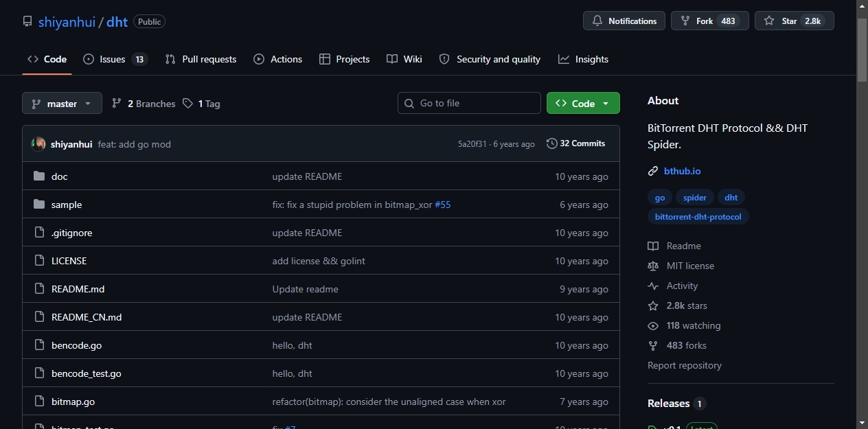Open the Code tab
This screenshot has width=868, height=429.
47,59
